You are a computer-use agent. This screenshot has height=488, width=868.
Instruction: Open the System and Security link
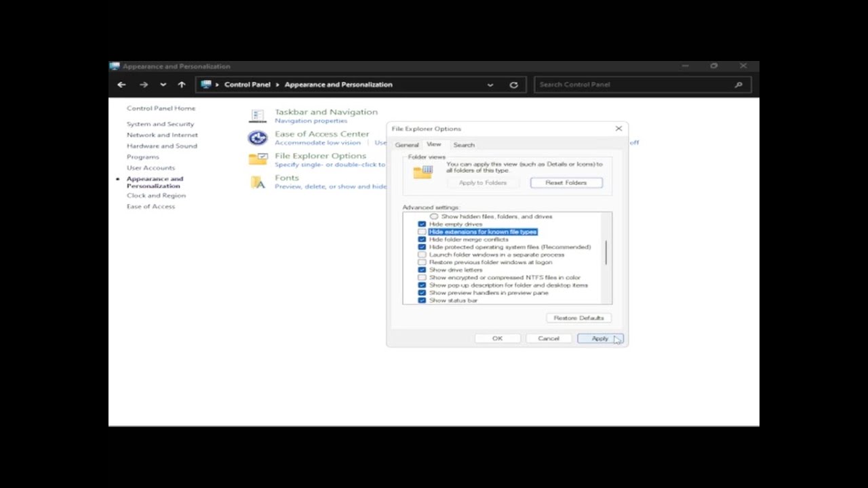[160, 124]
